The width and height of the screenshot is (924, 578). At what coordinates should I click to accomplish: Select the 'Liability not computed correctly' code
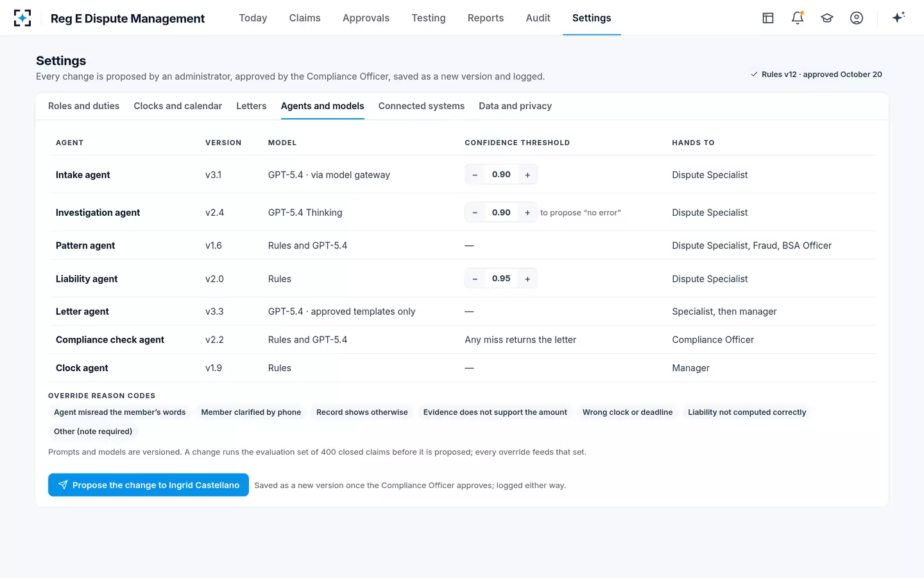747,412
